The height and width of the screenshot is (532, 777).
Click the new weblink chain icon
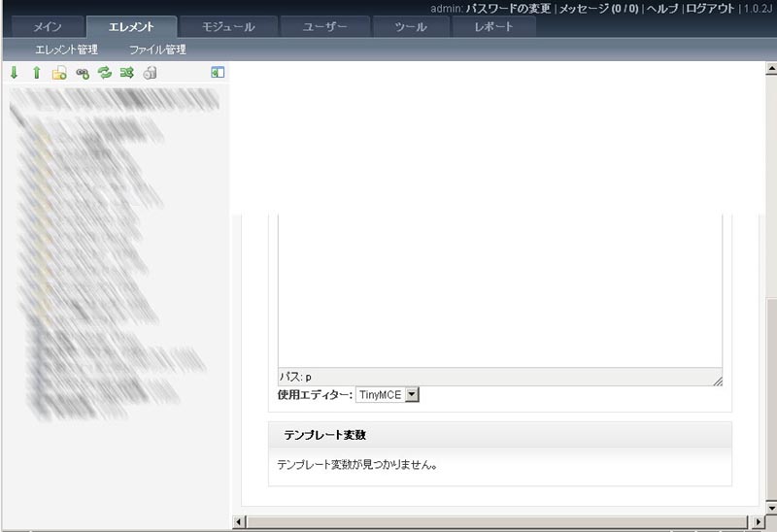(83, 73)
